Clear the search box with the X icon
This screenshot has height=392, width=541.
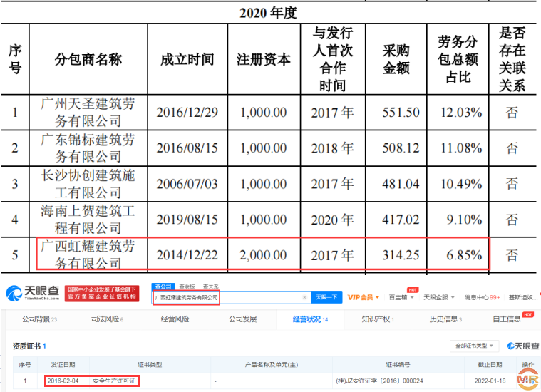click(304, 297)
